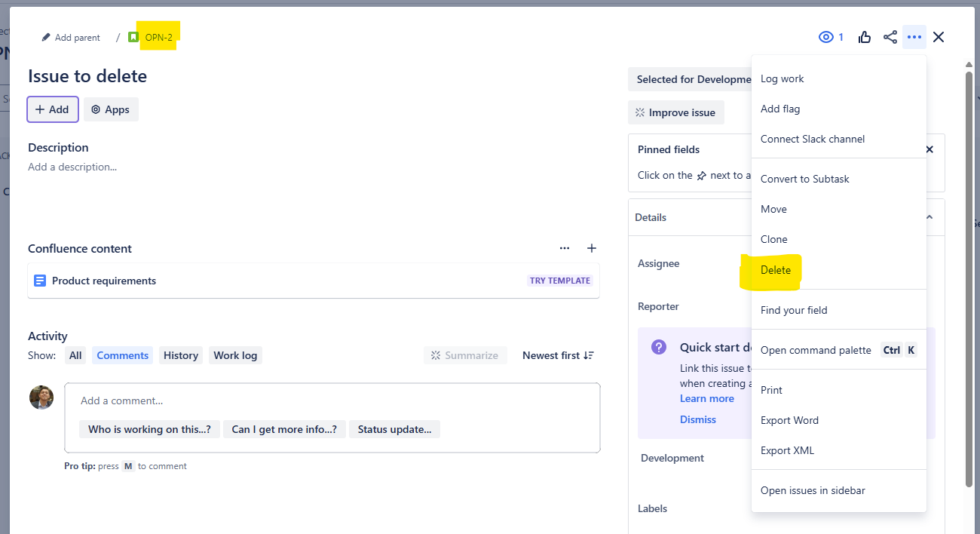Click the purple question mark Quick start icon

(x=659, y=347)
